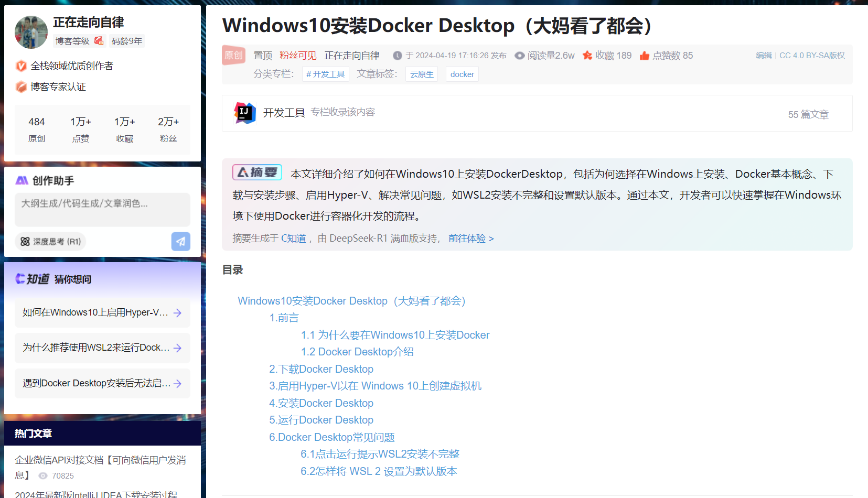Favorite the article with the 收藏 star
868x498 pixels.
(x=587, y=55)
